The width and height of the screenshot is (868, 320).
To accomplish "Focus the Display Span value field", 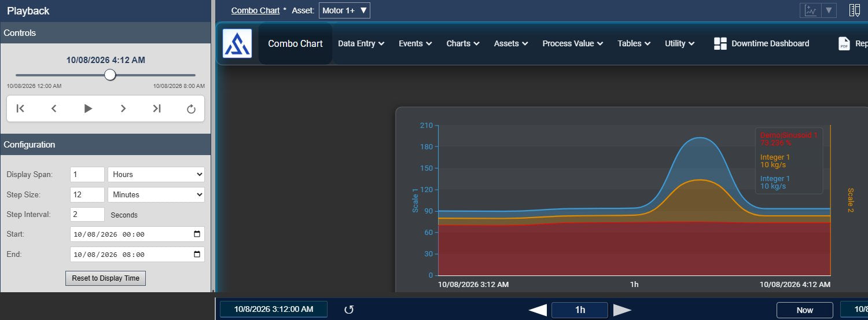I will pos(87,174).
